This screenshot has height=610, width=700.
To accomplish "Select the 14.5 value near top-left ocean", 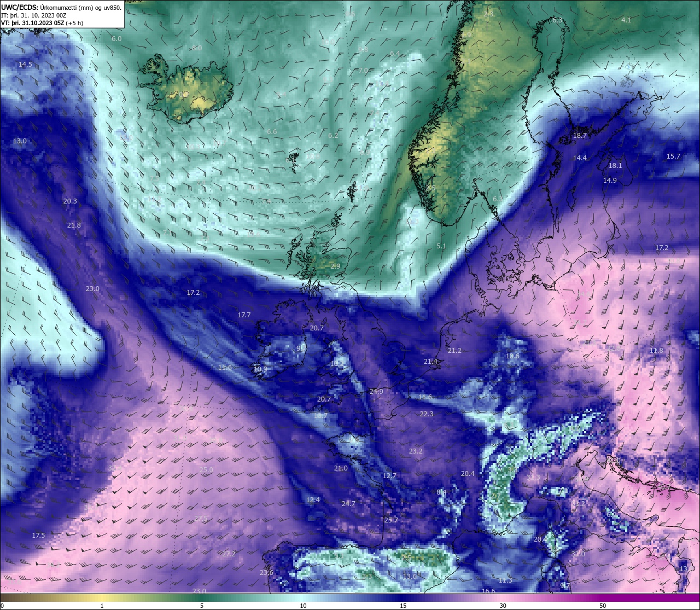I will coord(25,65).
